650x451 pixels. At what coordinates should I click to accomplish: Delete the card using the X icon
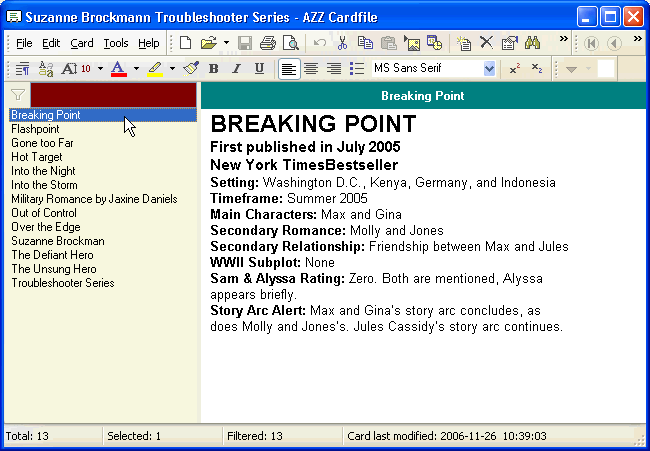coord(487,43)
